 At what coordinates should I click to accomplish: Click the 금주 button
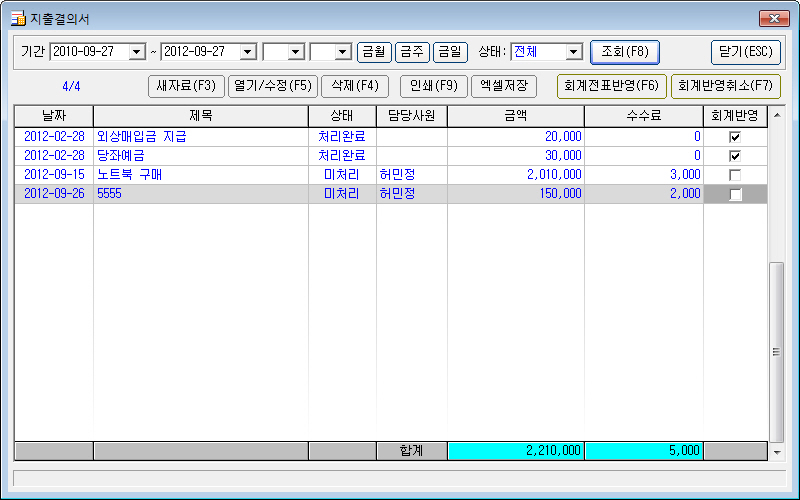point(412,52)
